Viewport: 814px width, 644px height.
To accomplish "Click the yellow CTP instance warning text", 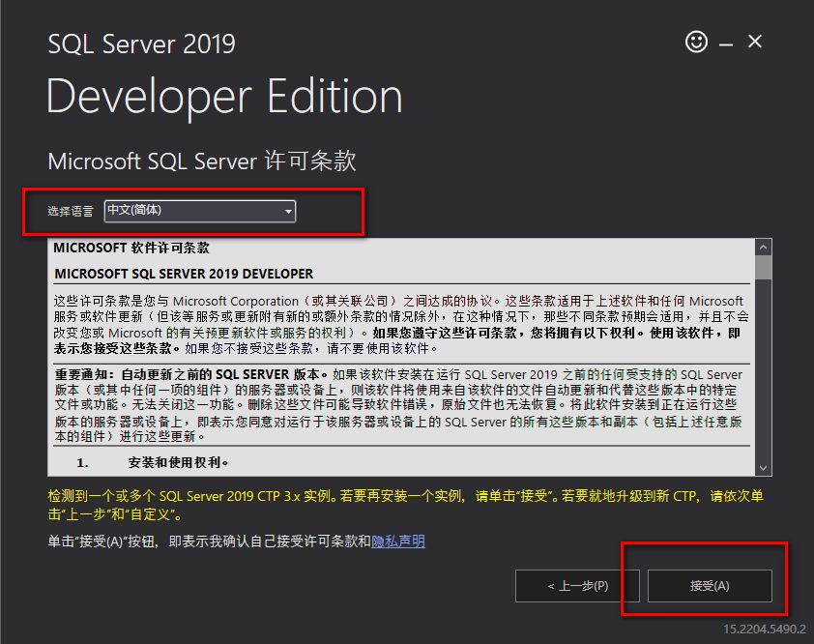I will [x=406, y=505].
